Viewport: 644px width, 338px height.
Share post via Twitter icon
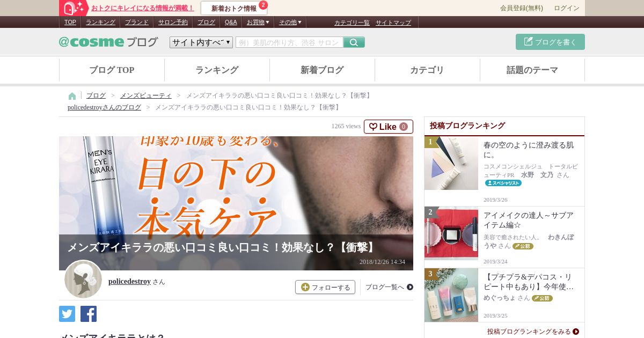(67, 314)
